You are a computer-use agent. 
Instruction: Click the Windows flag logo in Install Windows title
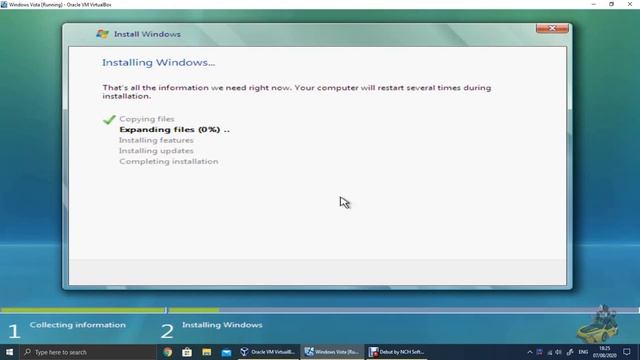tap(102, 34)
